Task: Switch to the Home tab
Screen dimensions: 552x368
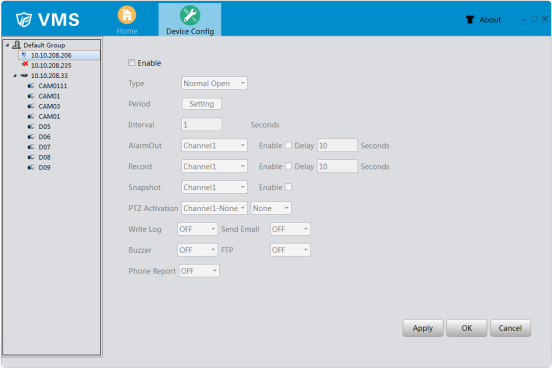Action: (127, 19)
